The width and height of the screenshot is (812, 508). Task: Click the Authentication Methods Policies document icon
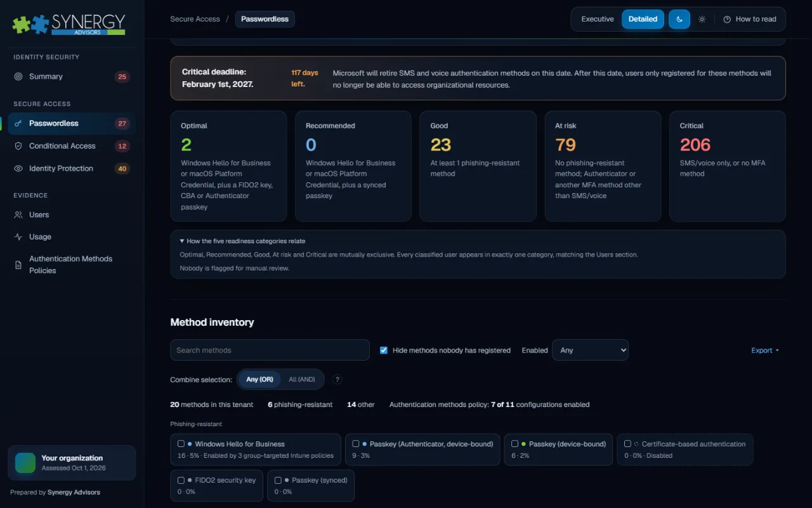(x=18, y=265)
